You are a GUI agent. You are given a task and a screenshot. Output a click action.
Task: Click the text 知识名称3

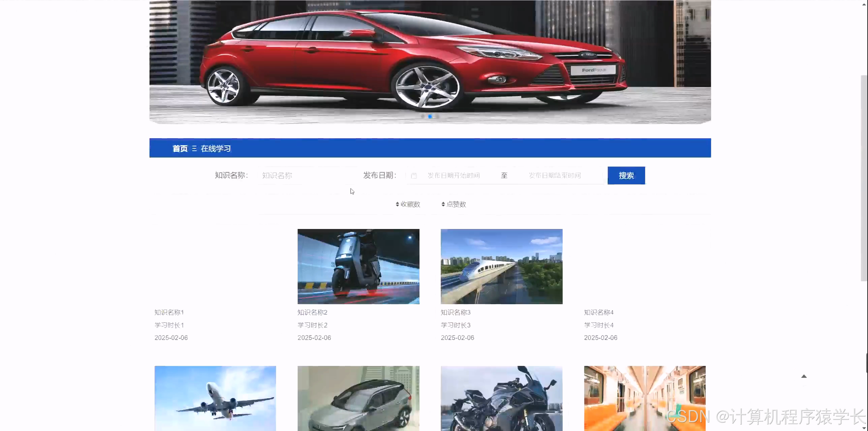456,312
